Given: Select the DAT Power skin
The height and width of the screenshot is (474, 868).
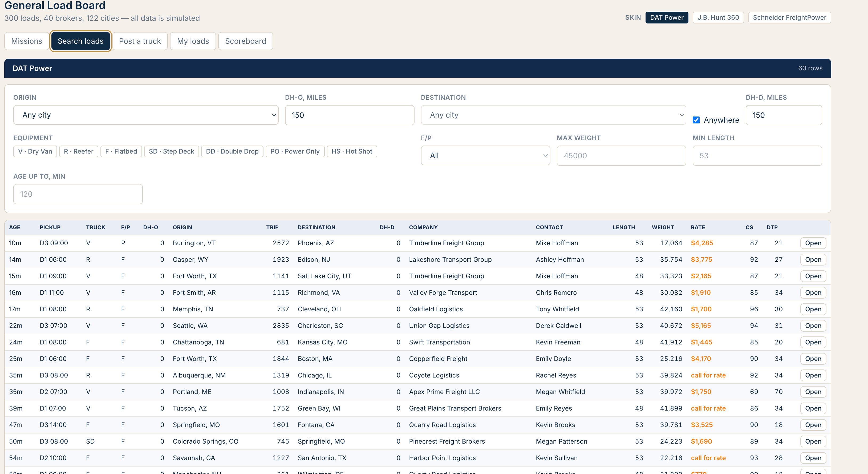Looking at the screenshot, I should pos(667,18).
